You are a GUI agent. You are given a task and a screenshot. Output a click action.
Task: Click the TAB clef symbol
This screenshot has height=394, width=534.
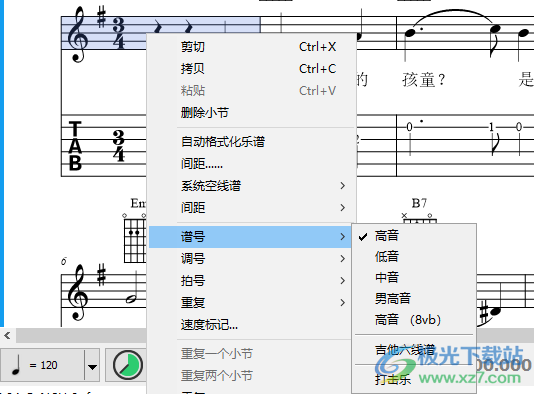(75, 146)
